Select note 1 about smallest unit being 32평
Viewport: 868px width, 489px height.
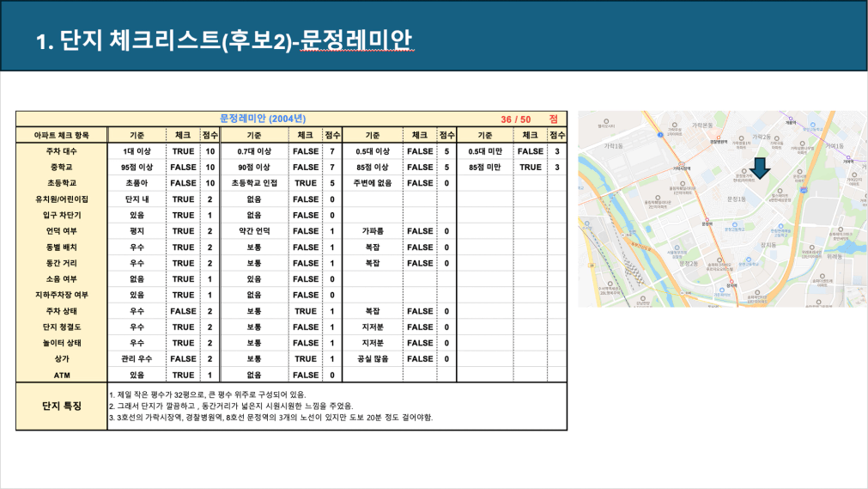(x=207, y=394)
